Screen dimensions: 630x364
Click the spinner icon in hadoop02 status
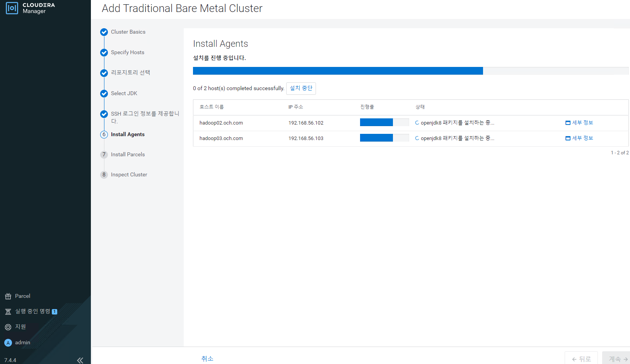click(417, 123)
